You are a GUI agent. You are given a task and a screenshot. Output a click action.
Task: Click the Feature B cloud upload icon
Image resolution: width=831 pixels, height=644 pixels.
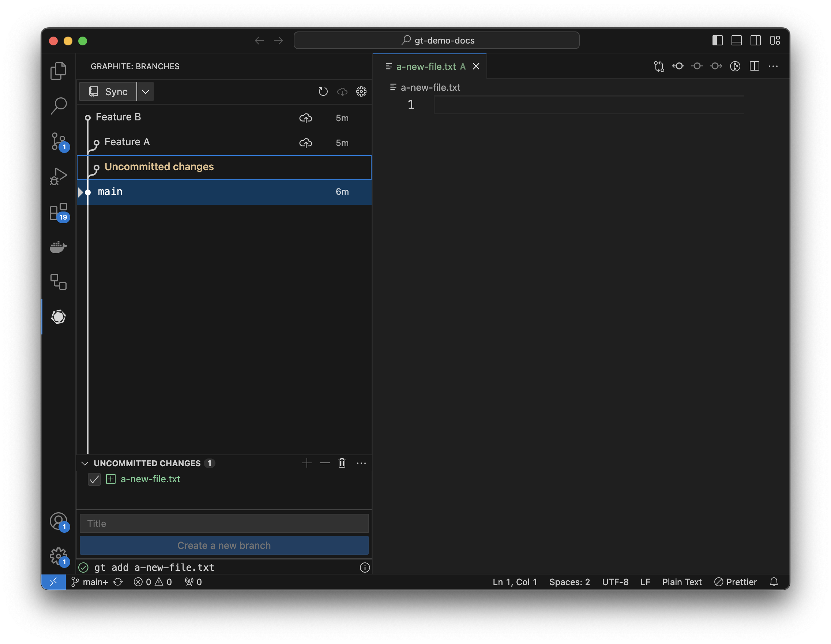(305, 118)
